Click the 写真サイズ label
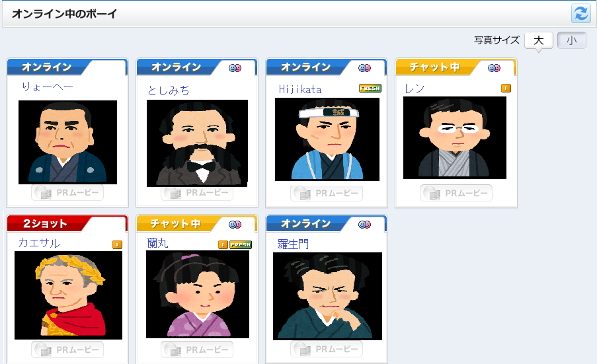 coord(497,40)
